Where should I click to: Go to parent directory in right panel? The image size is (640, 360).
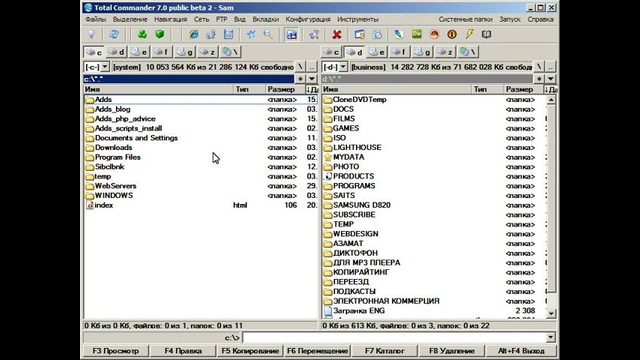pos(550,67)
